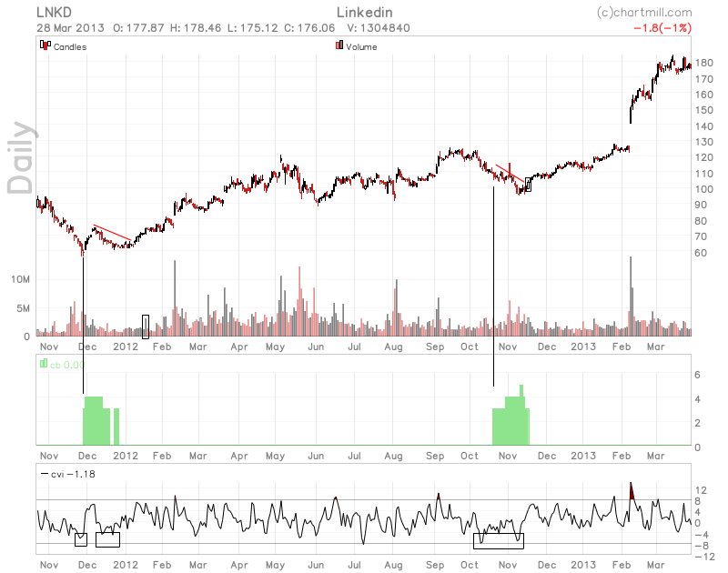Screen dimensions: 728x573
Task: Click the 5M volume axis label
Action: tap(24, 308)
